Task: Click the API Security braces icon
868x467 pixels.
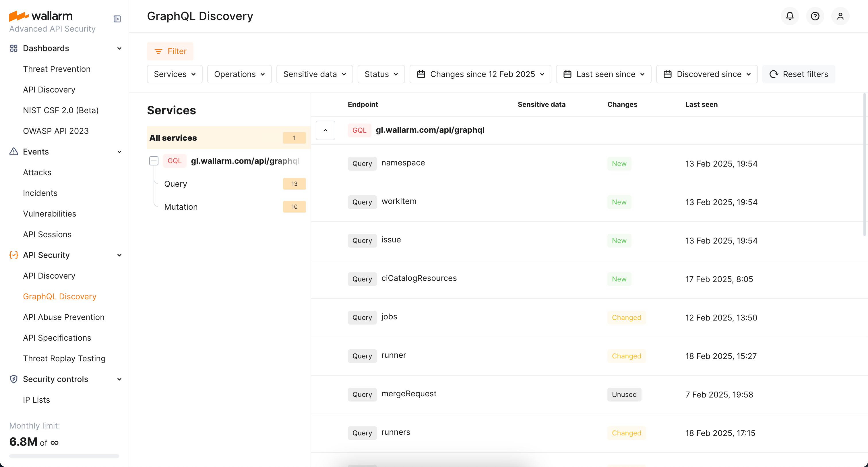Action: tap(13, 255)
